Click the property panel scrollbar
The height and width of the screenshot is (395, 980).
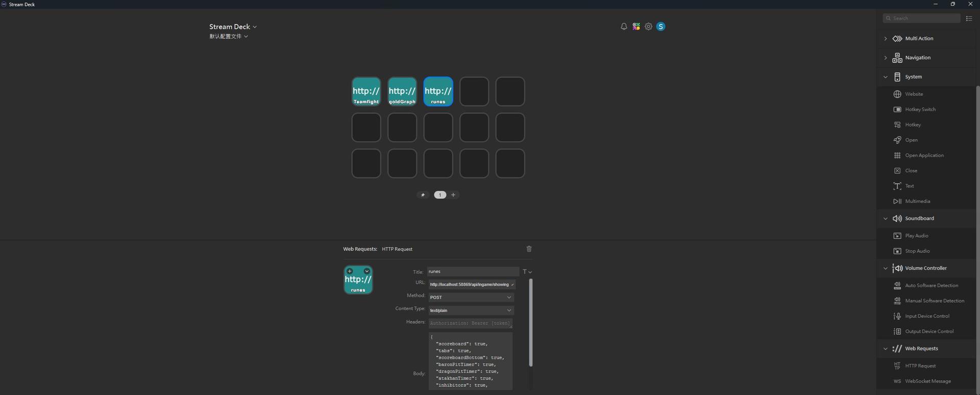[530, 323]
